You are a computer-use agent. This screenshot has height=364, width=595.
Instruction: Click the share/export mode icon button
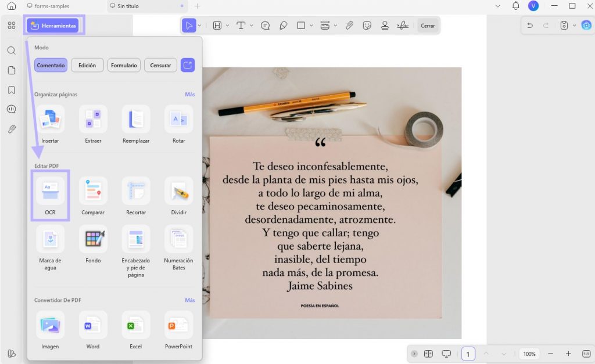tap(188, 65)
